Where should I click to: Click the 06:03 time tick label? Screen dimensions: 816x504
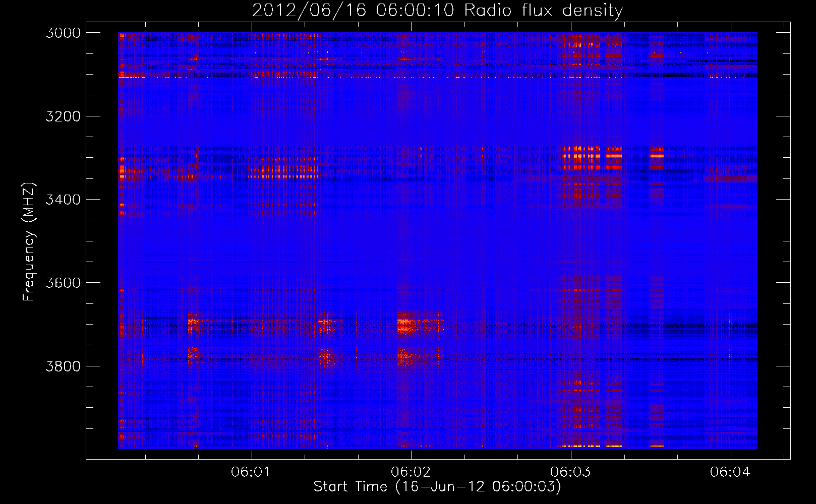click(570, 472)
